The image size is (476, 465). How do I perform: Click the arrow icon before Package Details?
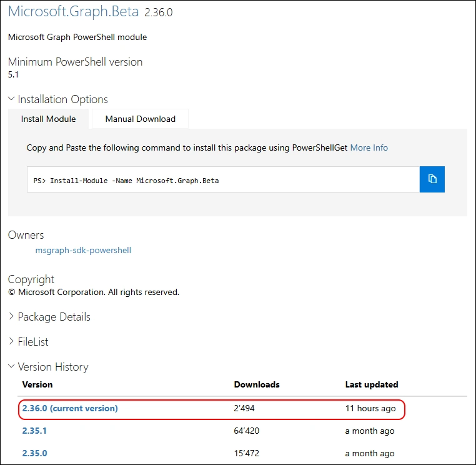point(11,317)
